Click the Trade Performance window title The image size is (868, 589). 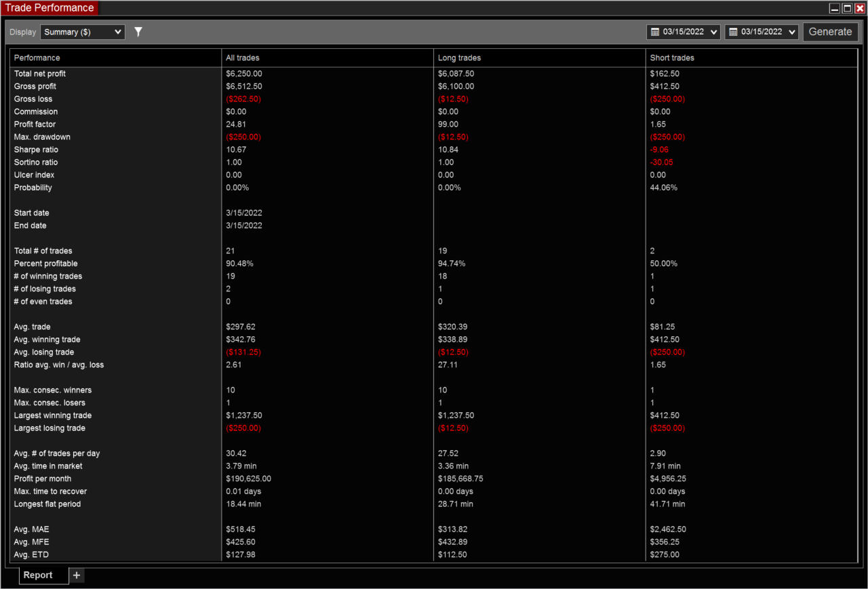point(50,8)
